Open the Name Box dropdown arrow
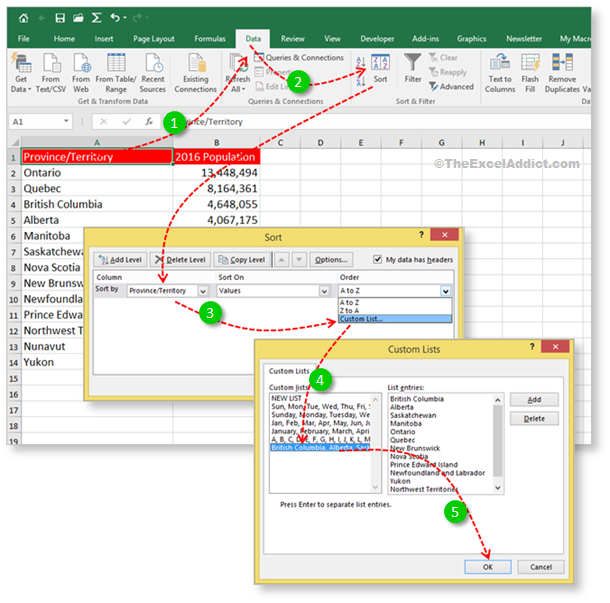 pos(66,121)
